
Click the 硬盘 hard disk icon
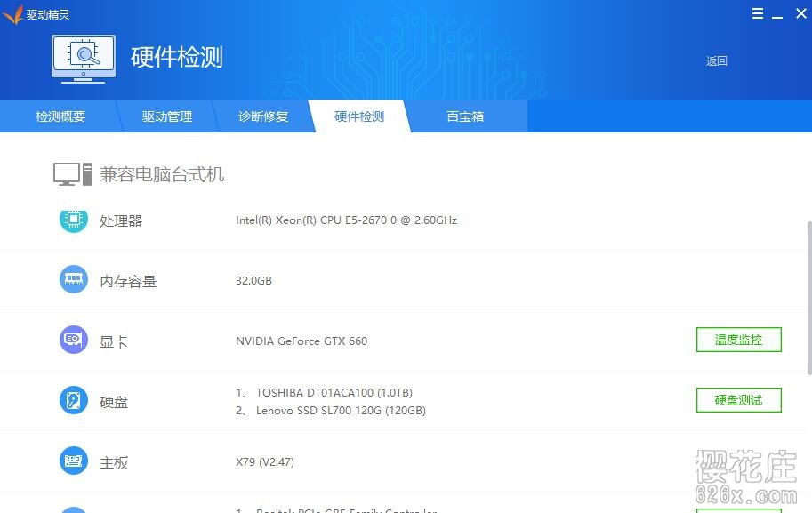(x=74, y=400)
